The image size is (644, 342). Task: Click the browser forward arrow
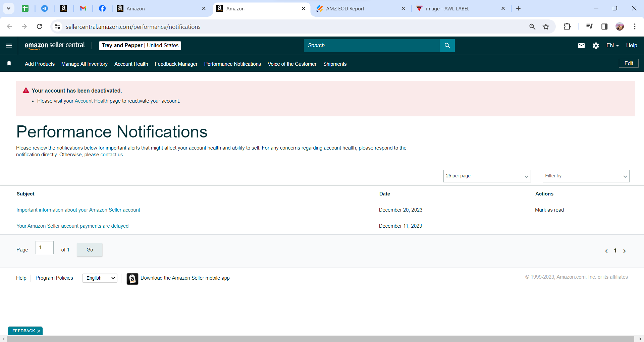pos(24,26)
